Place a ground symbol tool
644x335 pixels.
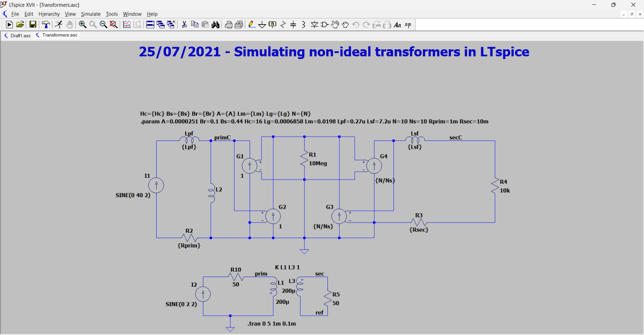(262, 24)
